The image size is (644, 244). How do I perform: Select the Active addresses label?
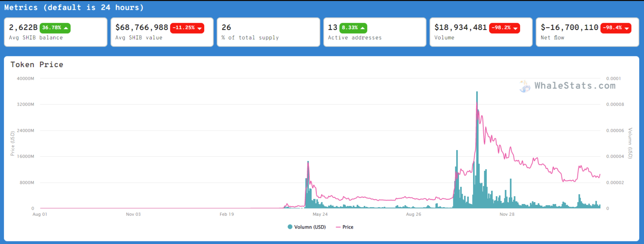[355, 38]
